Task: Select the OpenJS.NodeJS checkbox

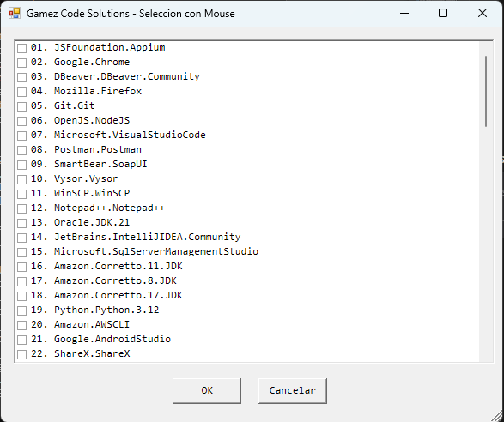Action: pos(21,121)
